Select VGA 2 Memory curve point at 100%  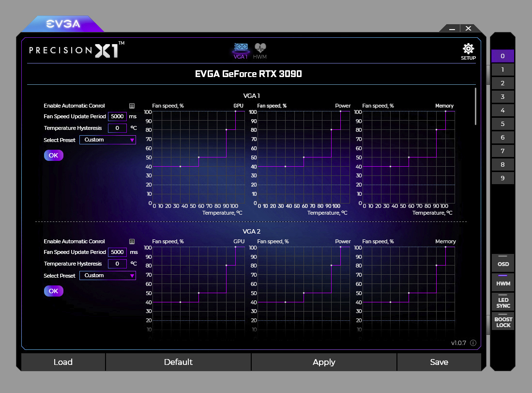[445, 247]
